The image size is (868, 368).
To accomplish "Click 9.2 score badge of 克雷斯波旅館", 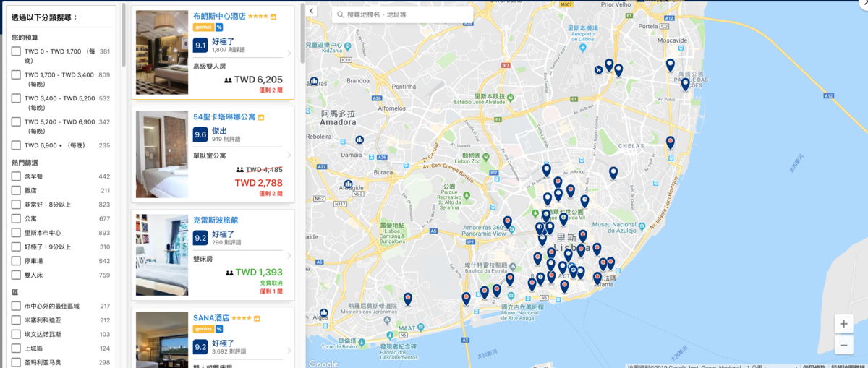I will click(200, 238).
